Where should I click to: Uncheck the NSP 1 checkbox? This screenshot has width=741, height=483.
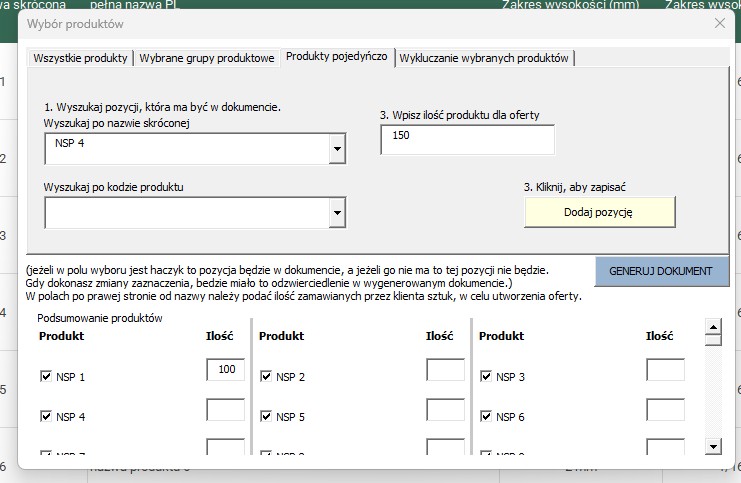pyautogui.click(x=45, y=377)
